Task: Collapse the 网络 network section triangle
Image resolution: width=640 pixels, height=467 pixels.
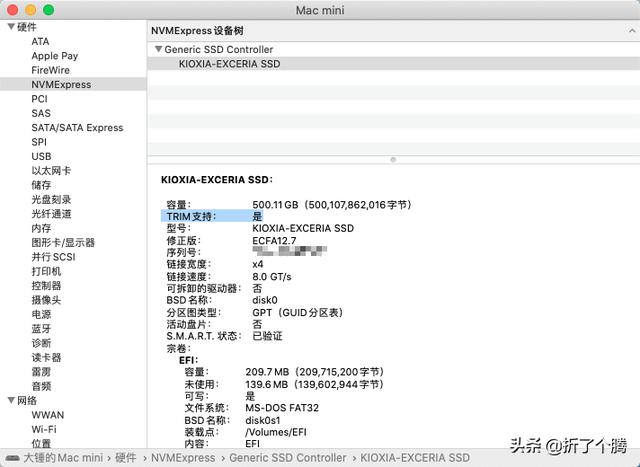Action: [x=11, y=400]
